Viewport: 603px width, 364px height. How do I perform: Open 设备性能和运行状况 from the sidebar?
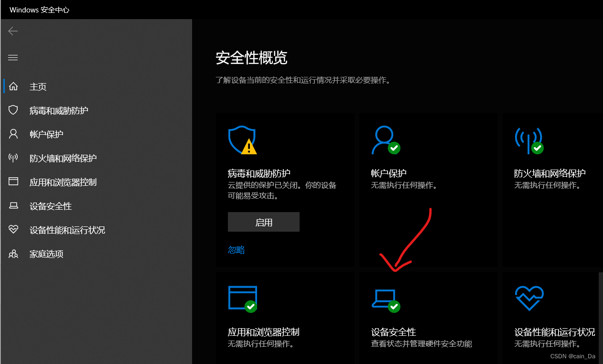pyautogui.click(x=97, y=230)
